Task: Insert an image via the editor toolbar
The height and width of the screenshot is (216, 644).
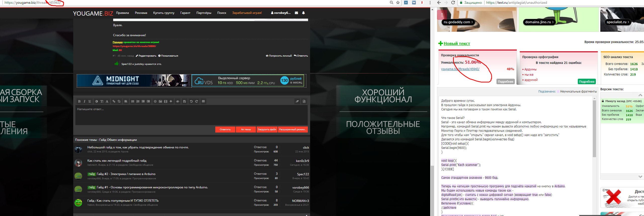Action: (x=160, y=101)
